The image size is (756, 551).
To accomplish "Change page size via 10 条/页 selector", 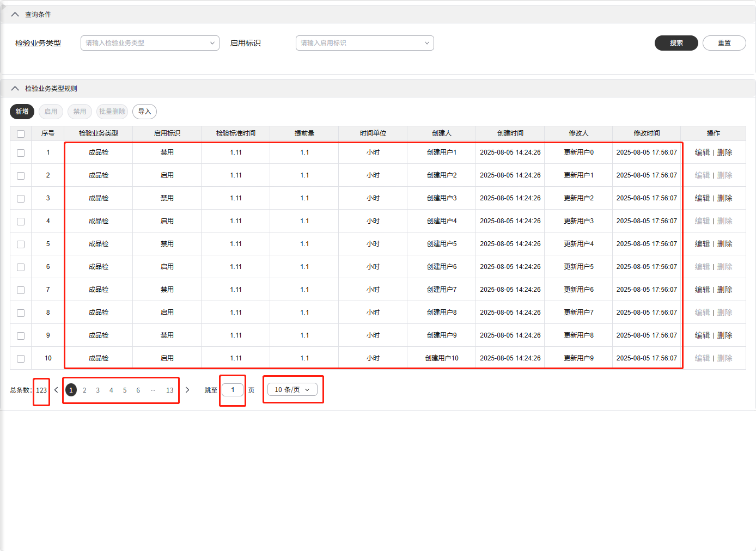I will 292,390.
